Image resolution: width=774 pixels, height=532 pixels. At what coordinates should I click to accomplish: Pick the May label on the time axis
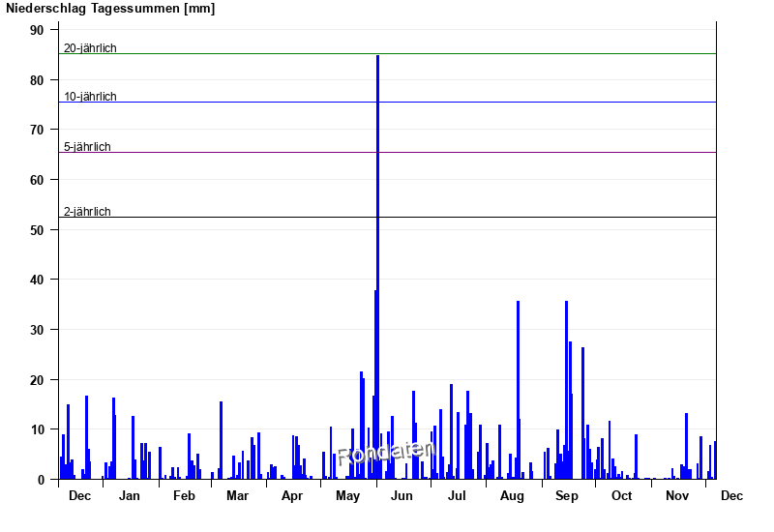347,496
